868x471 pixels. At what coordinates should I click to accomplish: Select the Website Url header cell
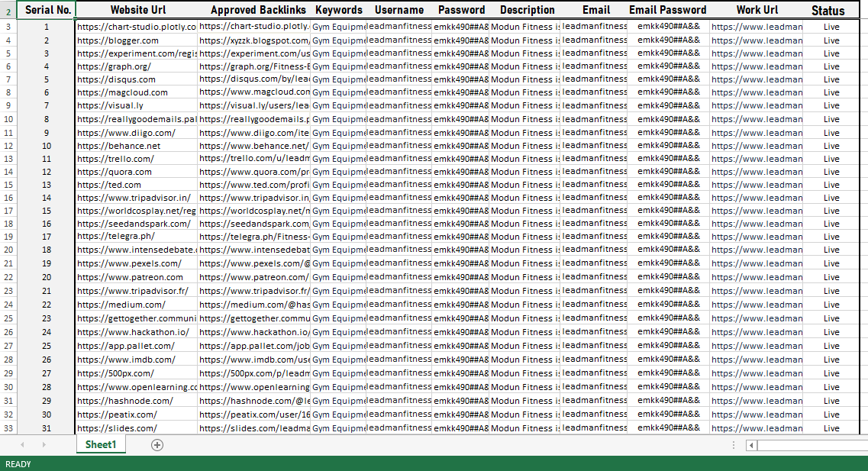137,10
